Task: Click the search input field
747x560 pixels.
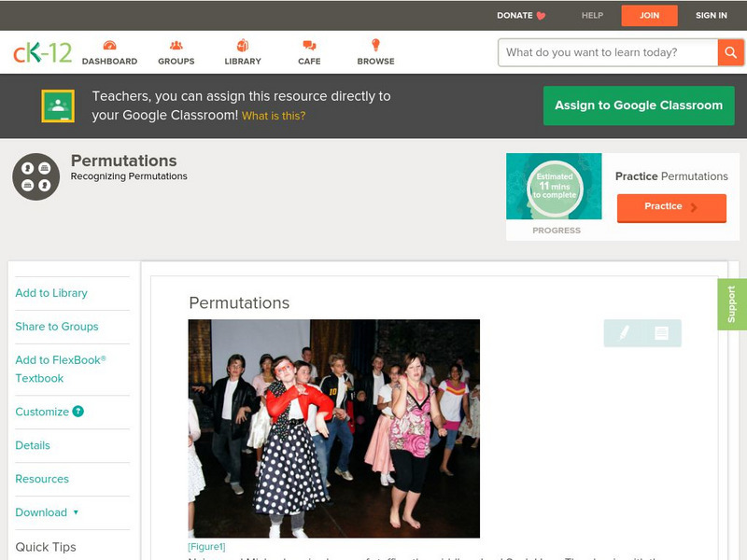Action: click(x=608, y=52)
